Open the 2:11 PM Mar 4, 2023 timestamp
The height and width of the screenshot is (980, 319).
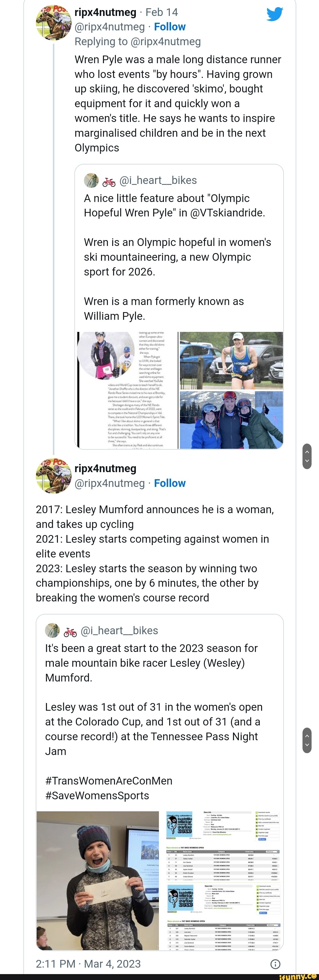coord(88,964)
